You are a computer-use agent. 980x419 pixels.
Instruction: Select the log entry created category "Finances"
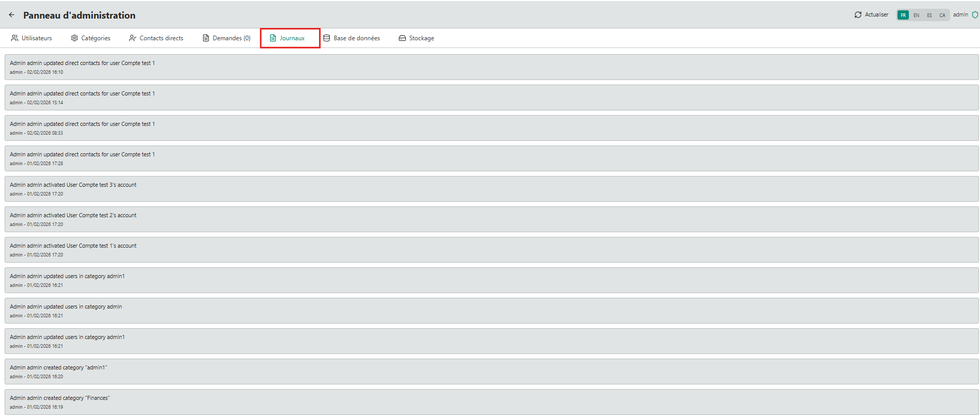coord(491,402)
